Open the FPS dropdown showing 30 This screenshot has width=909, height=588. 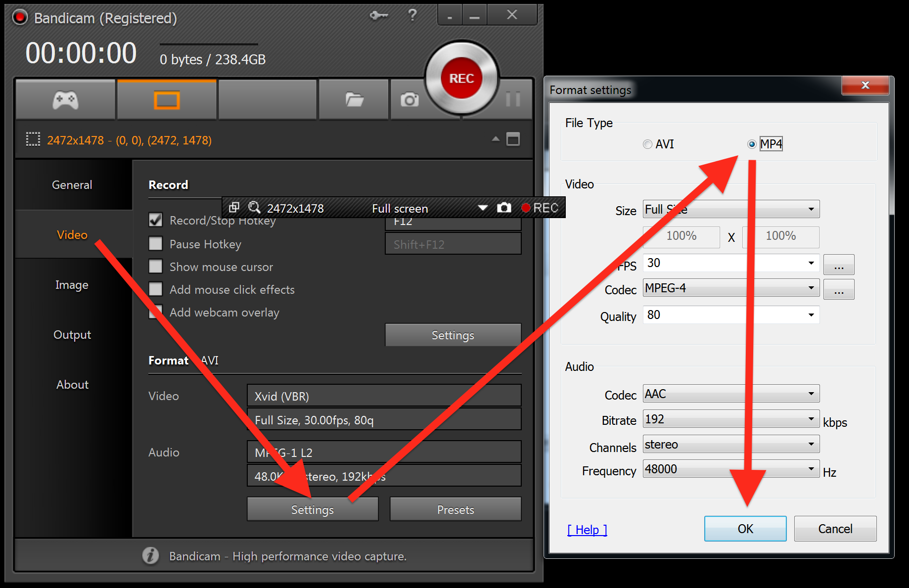click(731, 263)
